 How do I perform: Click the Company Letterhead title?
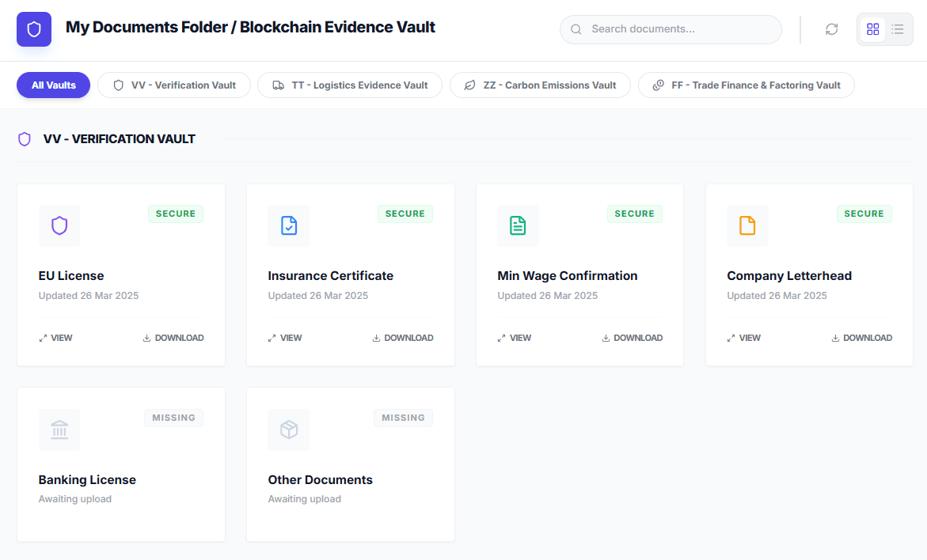pyautogui.click(x=789, y=276)
